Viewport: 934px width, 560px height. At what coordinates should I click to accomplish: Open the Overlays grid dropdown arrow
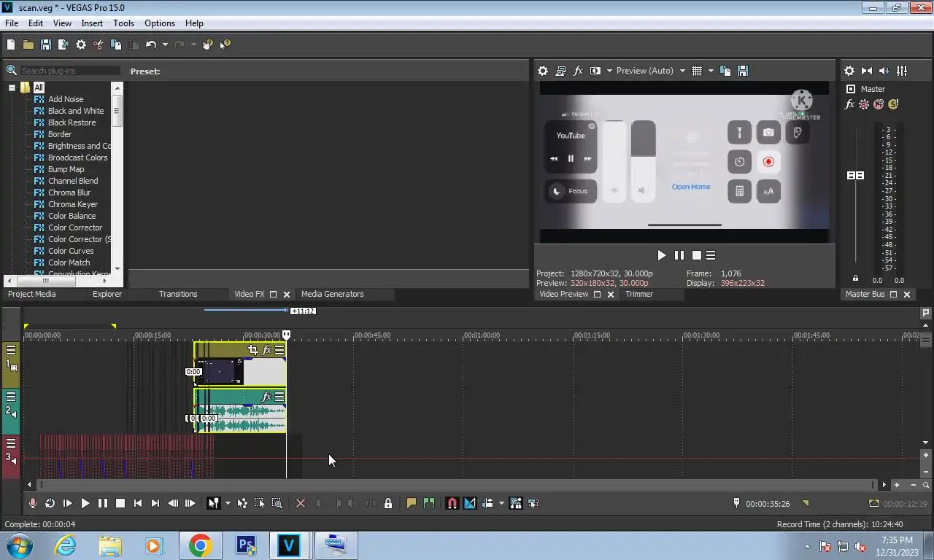[x=711, y=71]
